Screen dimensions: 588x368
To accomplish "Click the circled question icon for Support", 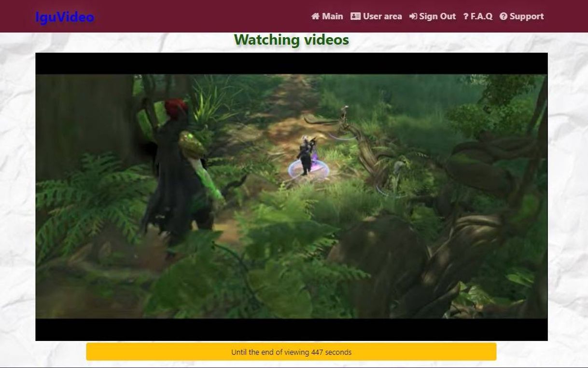I will pos(504,16).
